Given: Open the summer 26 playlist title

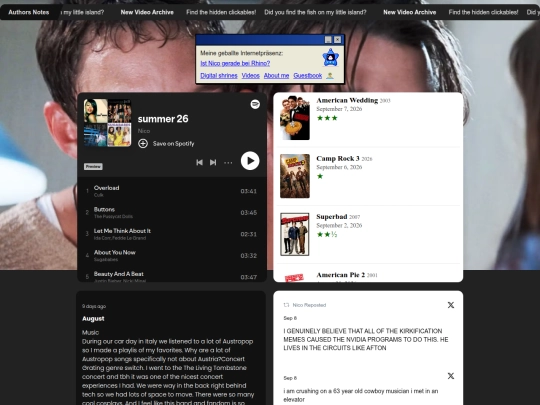Looking at the screenshot, I should [163, 119].
